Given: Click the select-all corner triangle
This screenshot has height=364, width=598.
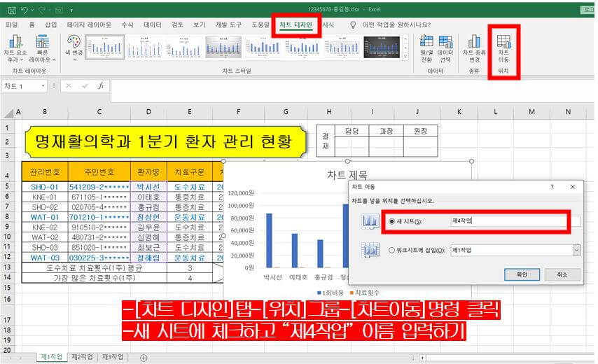Looking at the screenshot, I should tap(9, 112).
